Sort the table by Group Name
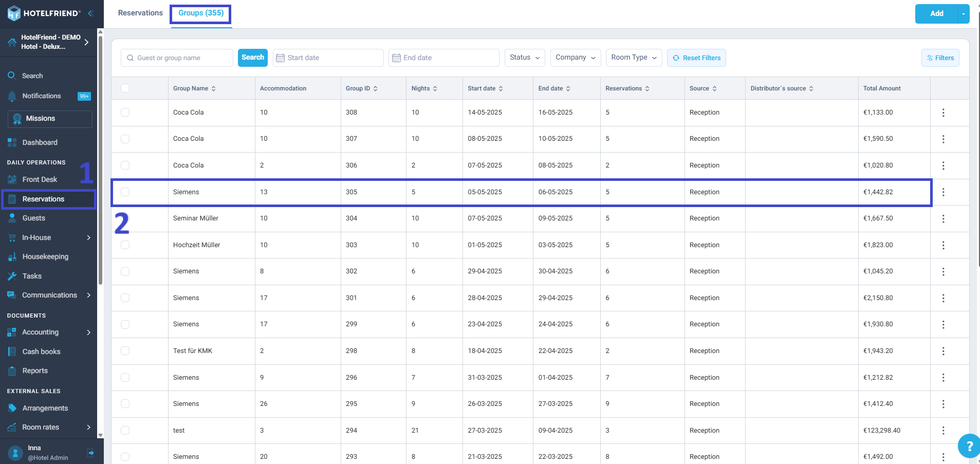Viewport: 980px width, 464px height. tap(194, 88)
